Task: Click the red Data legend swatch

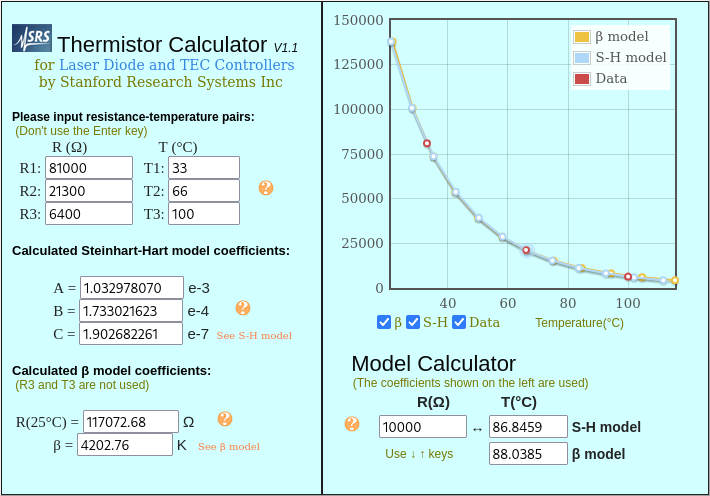Action: coord(582,79)
